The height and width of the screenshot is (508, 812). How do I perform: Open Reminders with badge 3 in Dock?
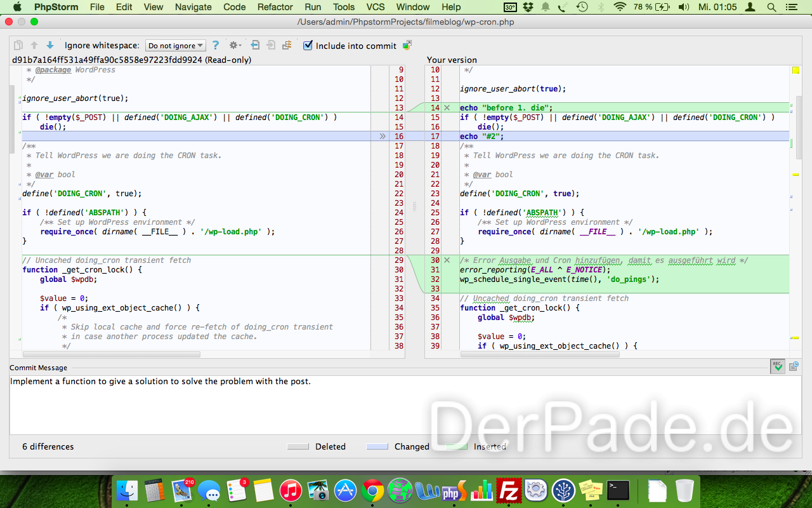click(237, 491)
